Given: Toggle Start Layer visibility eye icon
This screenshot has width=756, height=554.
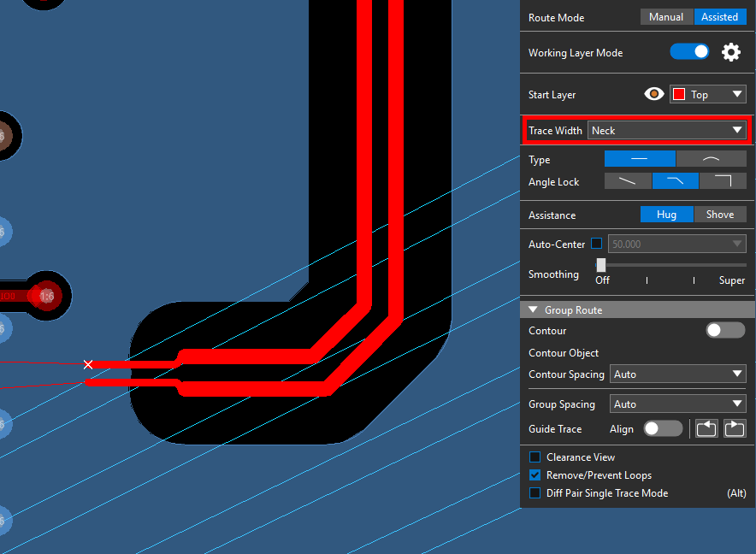Looking at the screenshot, I should [654, 94].
